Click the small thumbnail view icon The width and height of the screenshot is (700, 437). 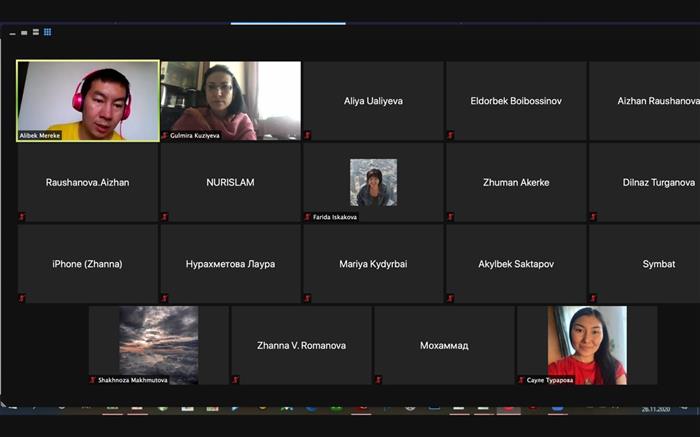click(24, 32)
